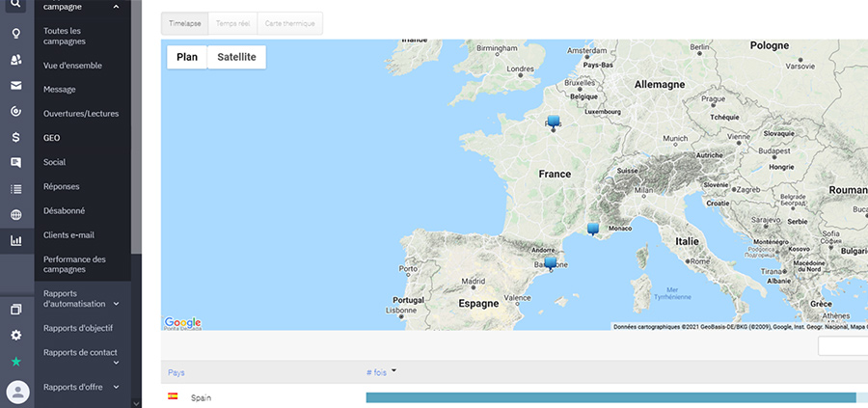This screenshot has width=868, height=408.
Task: Click the Spain horizontal bar
Action: click(x=611, y=397)
